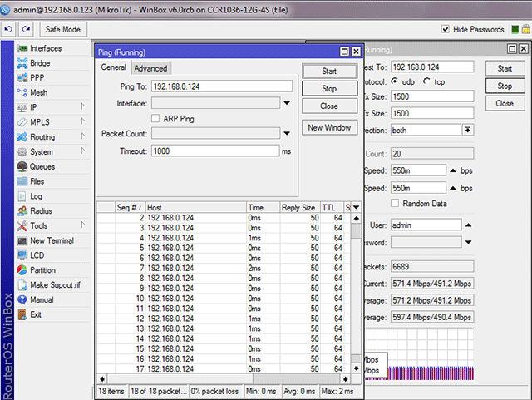Viewport: 532px width, 400px height.
Task: Collapse the first 550m speed field arrow
Action: [x=453, y=170]
